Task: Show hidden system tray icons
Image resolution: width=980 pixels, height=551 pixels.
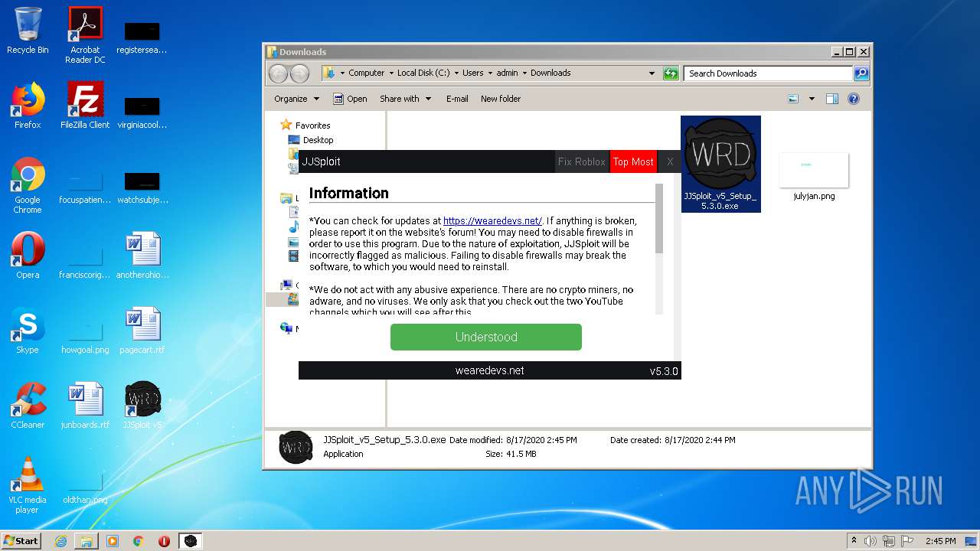Action: [854, 541]
